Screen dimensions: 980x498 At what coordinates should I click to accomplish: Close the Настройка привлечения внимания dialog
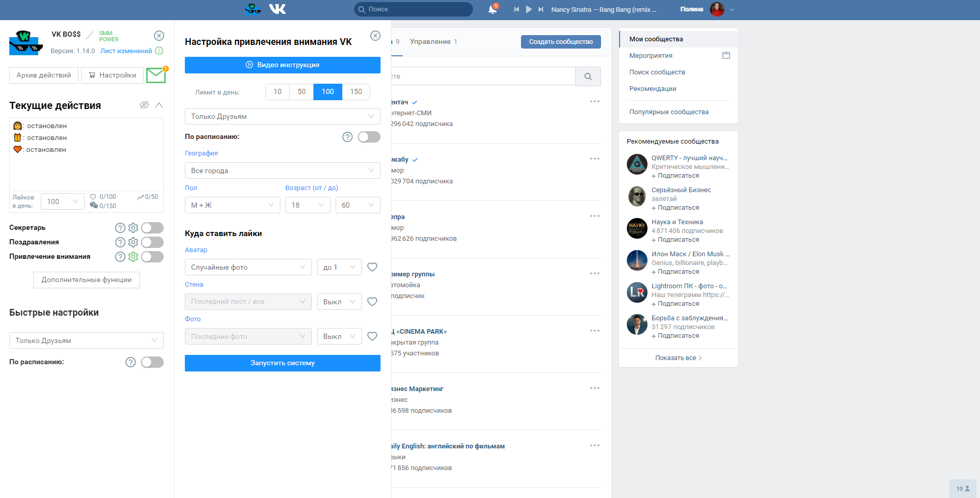pos(375,36)
